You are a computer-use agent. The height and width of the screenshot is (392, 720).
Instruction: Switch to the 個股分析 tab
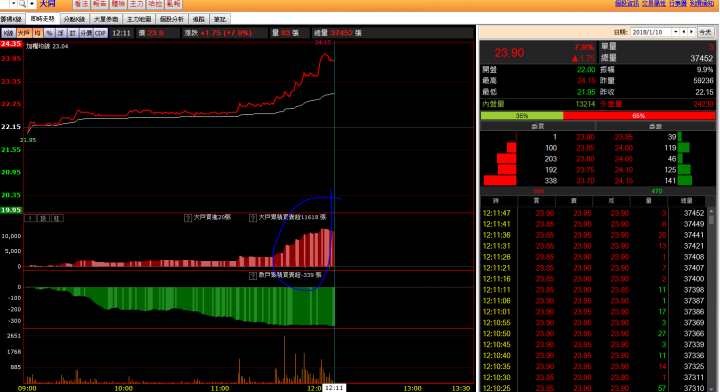click(x=172, y=19)
